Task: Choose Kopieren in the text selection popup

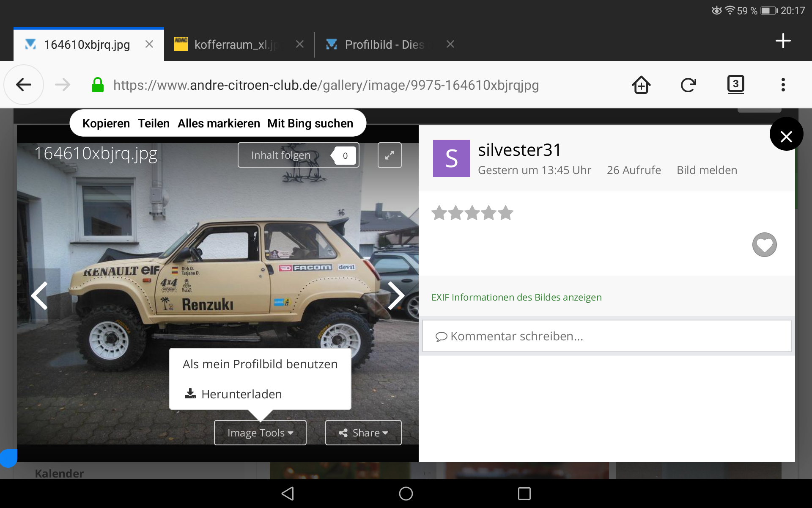Action: (x=106, y=123)
